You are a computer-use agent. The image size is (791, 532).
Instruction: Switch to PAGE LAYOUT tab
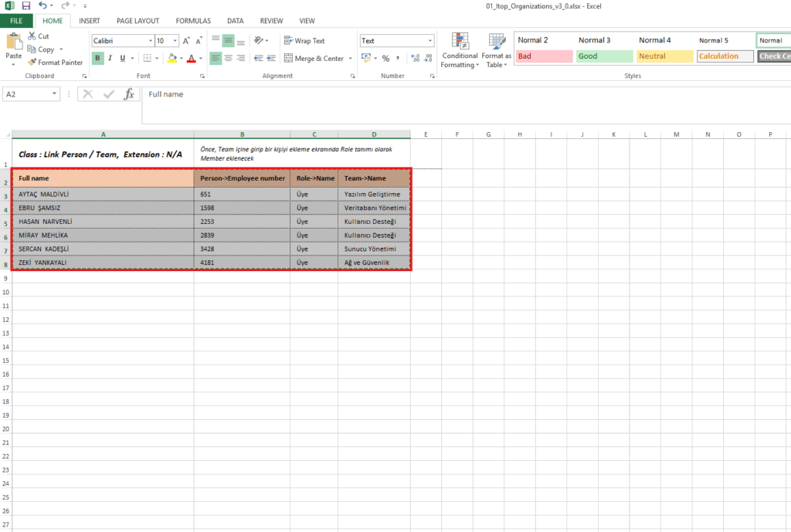(137, 21)
